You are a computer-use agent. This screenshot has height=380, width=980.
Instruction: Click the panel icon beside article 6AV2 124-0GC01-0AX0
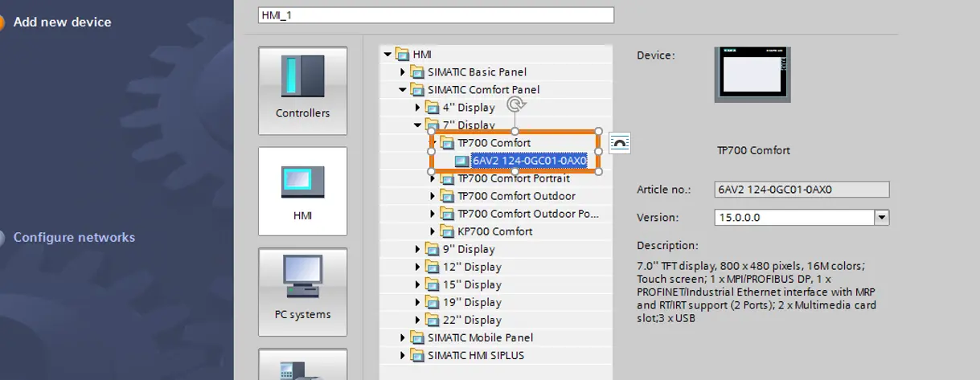click(x=461, y=161)
